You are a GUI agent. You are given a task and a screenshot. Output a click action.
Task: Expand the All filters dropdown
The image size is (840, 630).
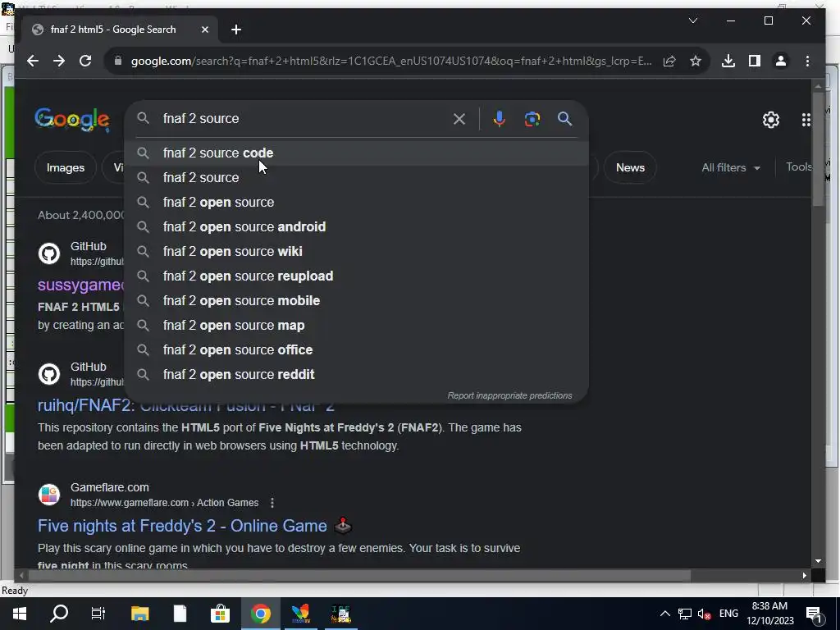click(x=731, y=168)
